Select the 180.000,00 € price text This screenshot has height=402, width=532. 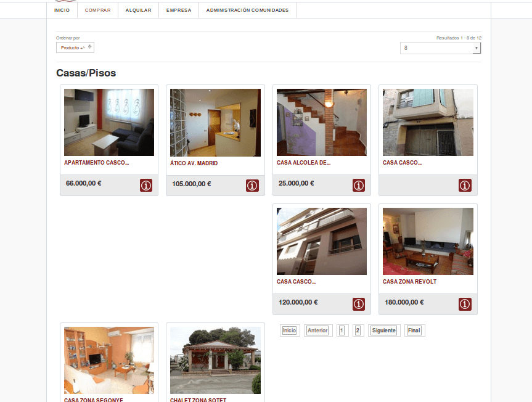pyautogui.click(x=404, y=302)
